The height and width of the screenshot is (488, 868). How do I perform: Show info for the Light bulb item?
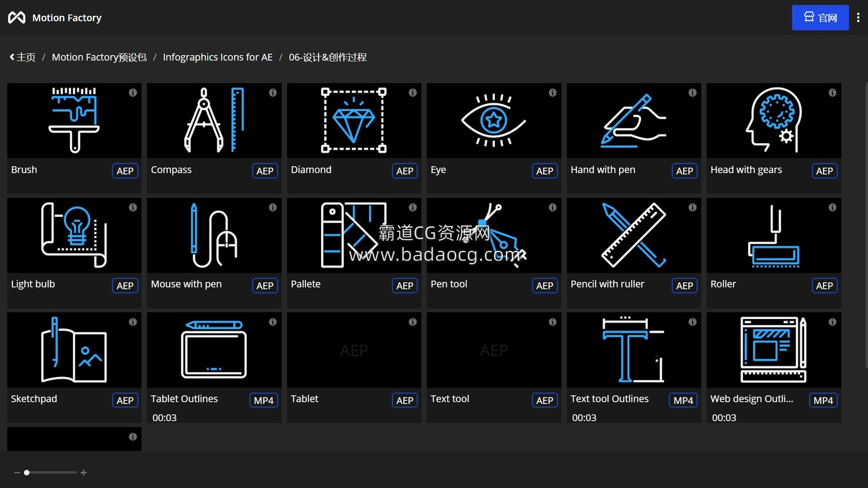point(132,207)
